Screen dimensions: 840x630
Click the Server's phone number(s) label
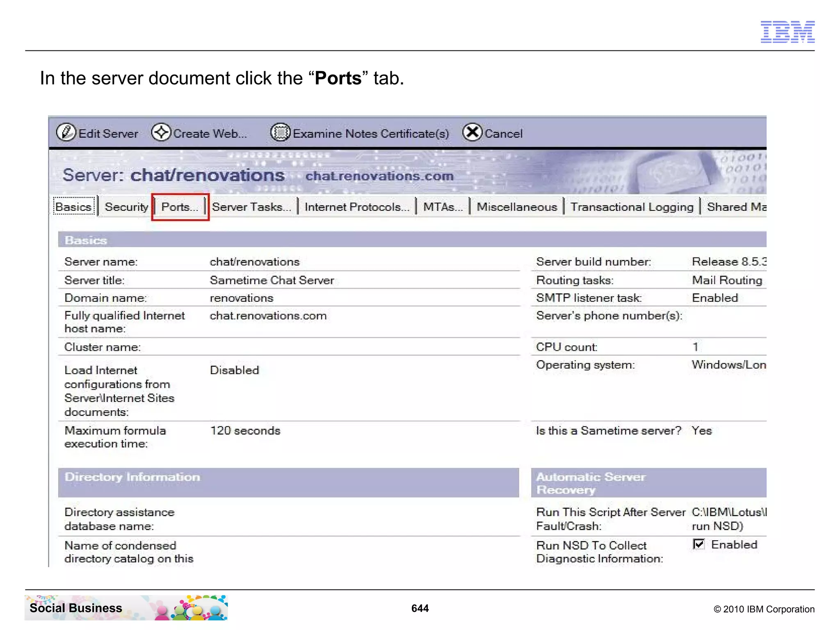coord(609,316)
